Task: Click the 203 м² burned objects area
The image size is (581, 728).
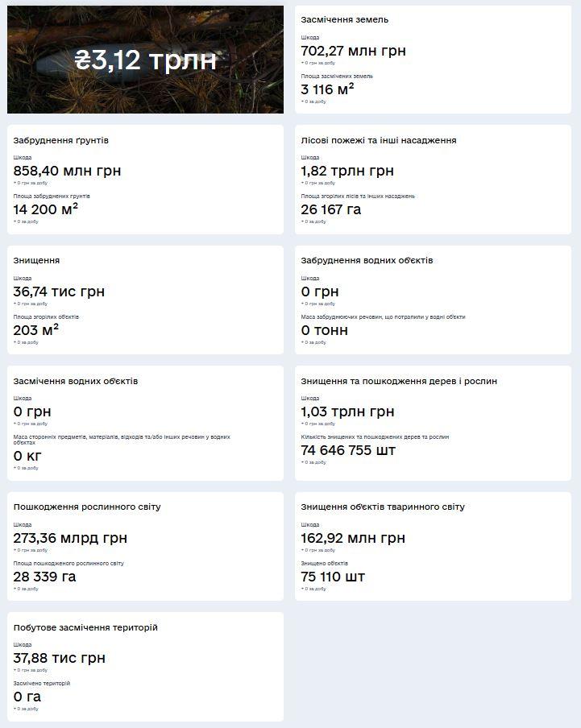Action: (35, 329)
